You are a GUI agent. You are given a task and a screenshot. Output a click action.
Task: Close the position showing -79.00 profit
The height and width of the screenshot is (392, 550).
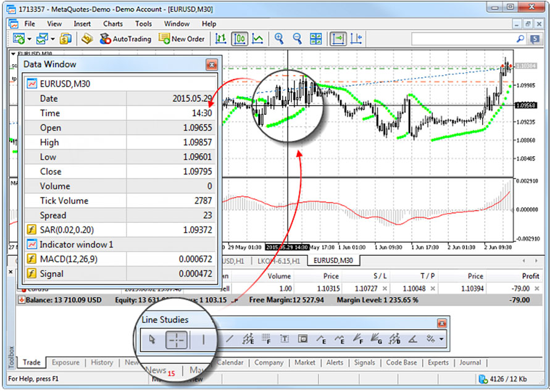(536, 288)
